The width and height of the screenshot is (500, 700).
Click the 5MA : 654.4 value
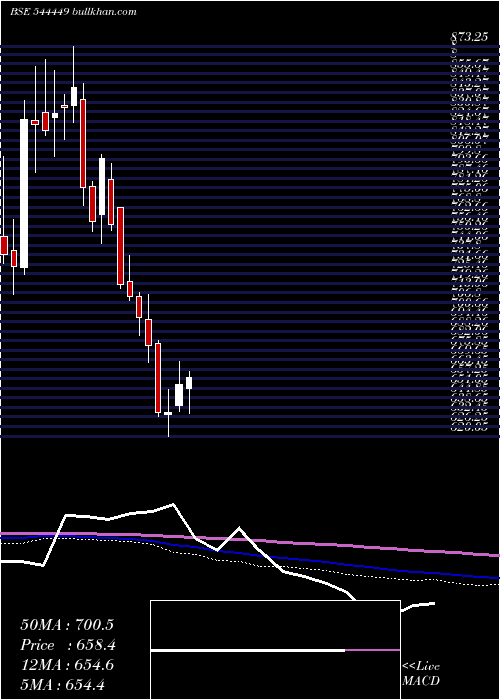[x=62, y=685]
